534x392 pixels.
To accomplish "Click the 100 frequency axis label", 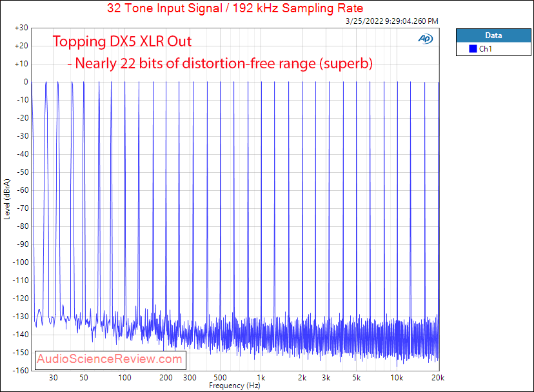I will (x=124, y=378).
